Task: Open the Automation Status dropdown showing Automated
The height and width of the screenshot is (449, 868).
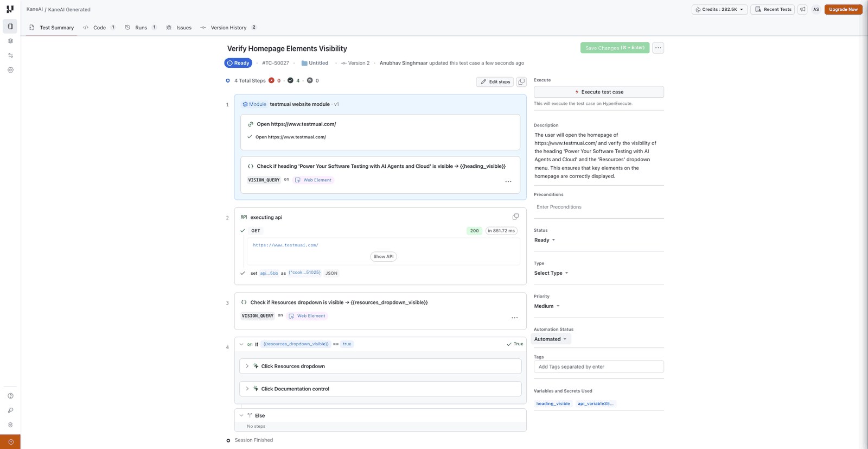Action: tap(551, 339)
